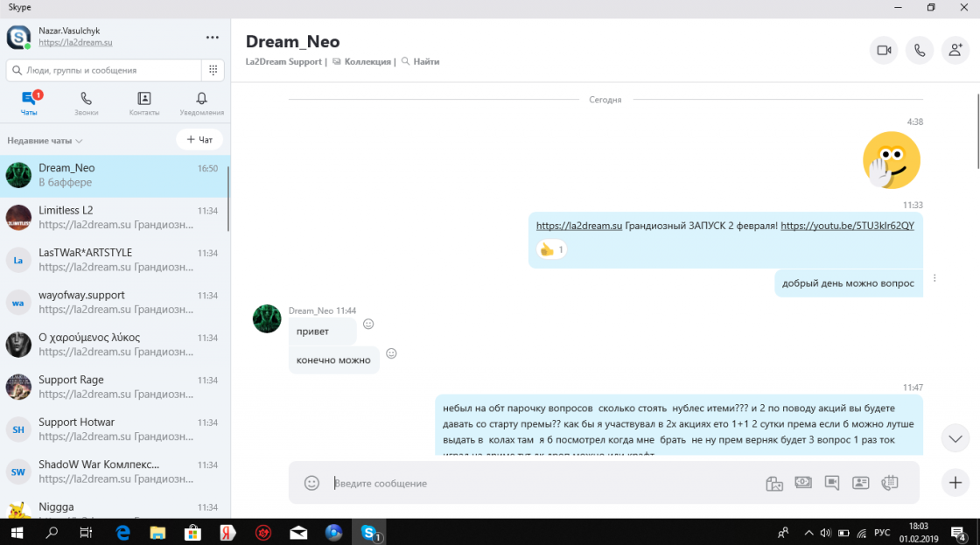Open the plus menu beside message box
This screenshot has height=545, width=980.
pos(955,483)
